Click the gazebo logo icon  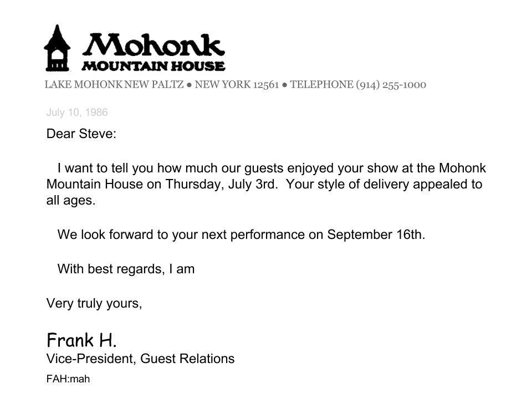(x=57, y=48)
